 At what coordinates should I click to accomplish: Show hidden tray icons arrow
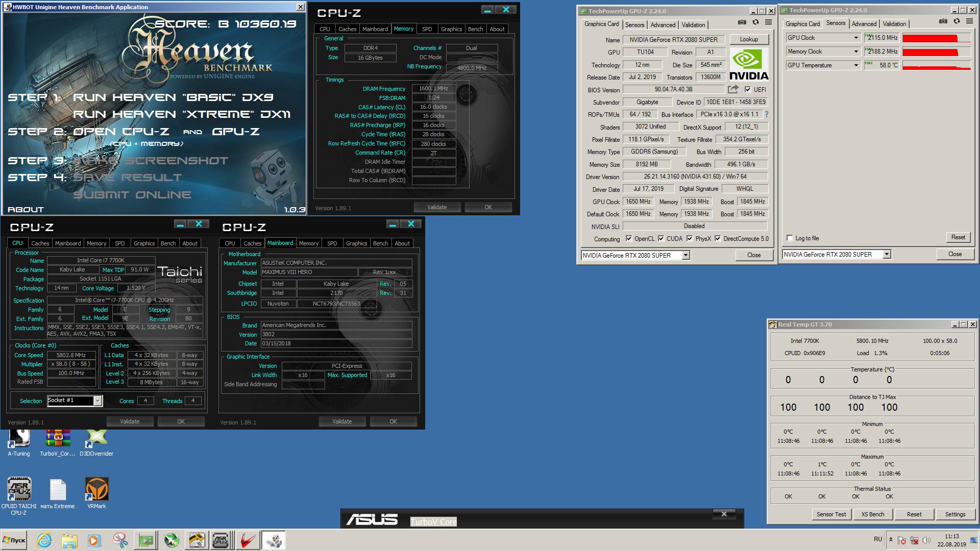[891, 540]
